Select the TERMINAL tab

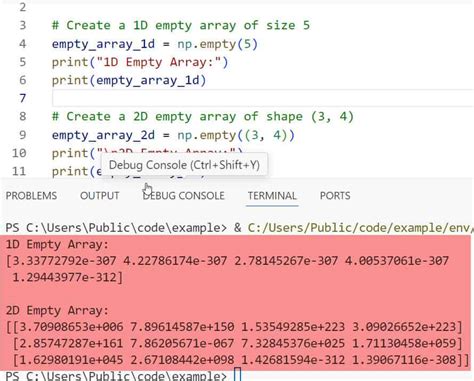(x=272, y=196)
